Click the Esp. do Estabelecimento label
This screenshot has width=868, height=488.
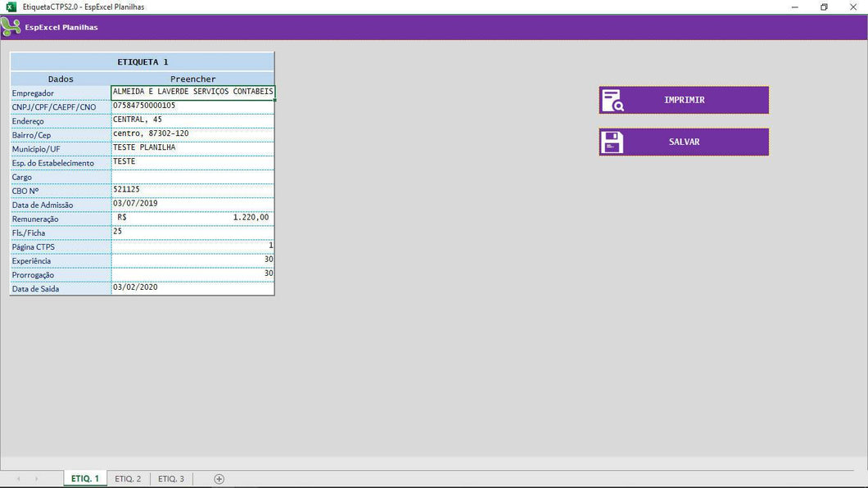pyautogui.click(x=53, y=163)
